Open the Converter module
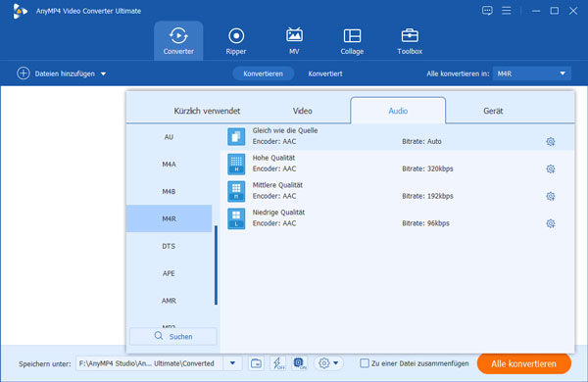The width and height of the screenshot is (588, 382). coord(178,41)
